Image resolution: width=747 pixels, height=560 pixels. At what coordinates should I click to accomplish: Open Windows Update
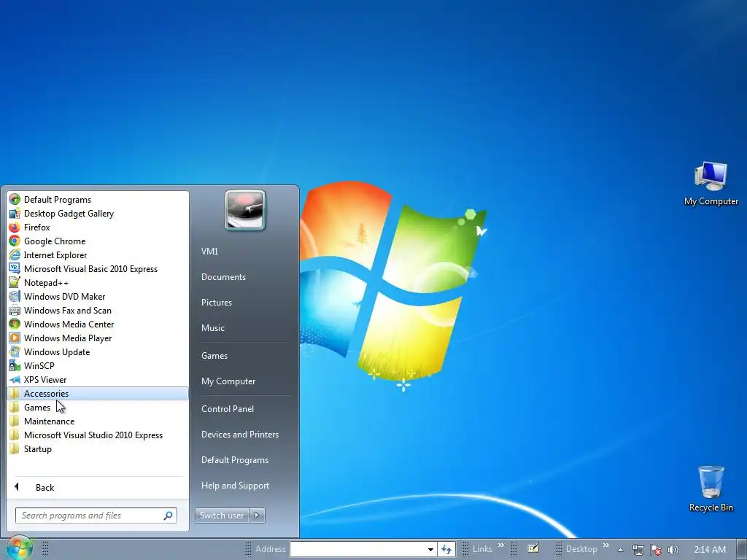click(x=98, y=351)
